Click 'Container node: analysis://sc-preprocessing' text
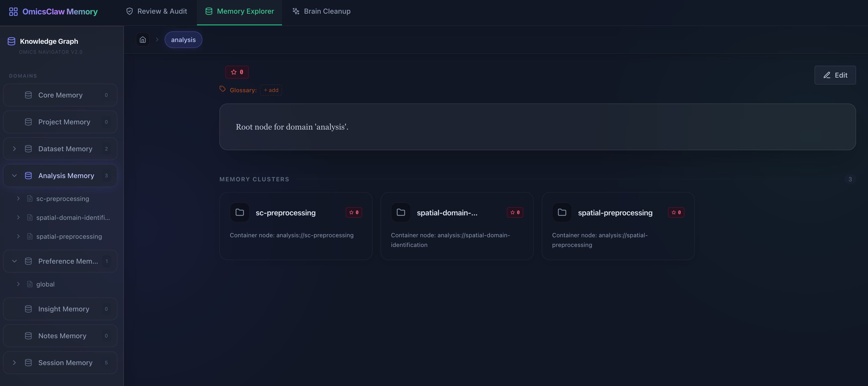 292,235
